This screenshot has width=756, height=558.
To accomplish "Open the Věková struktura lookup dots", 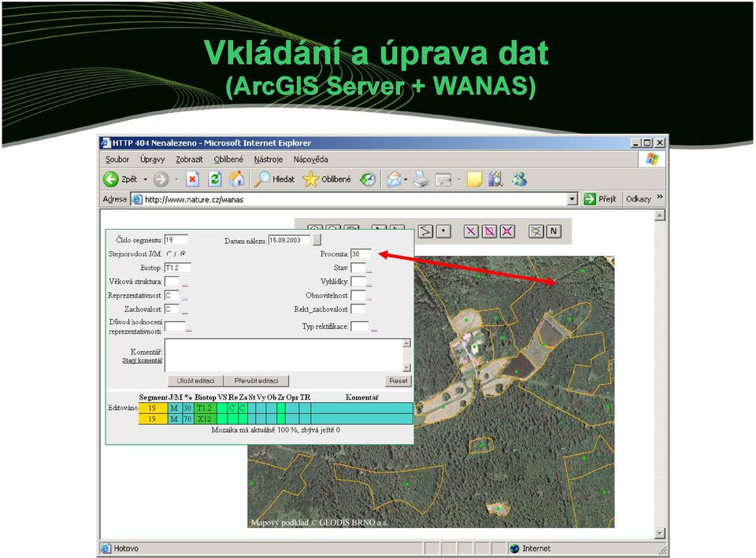I will pos(184,284).
